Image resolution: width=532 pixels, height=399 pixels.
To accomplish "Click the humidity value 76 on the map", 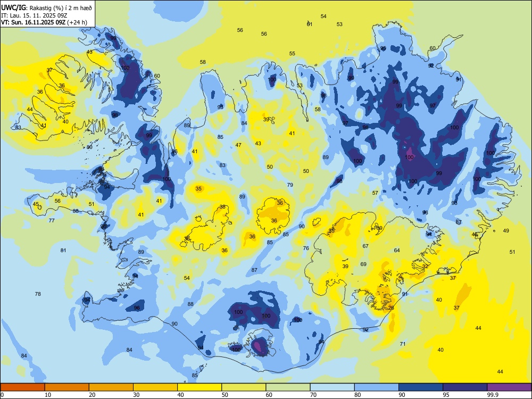I will (306, 248).
